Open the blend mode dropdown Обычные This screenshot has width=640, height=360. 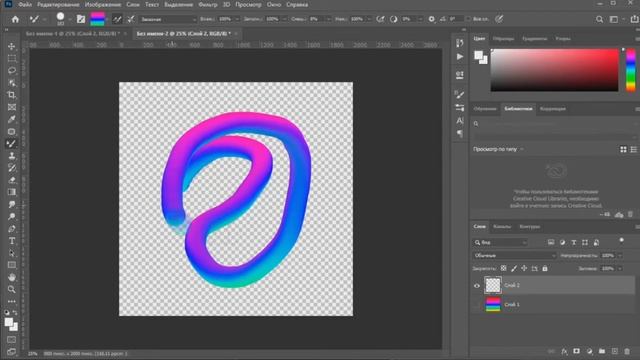pos(515,256)
